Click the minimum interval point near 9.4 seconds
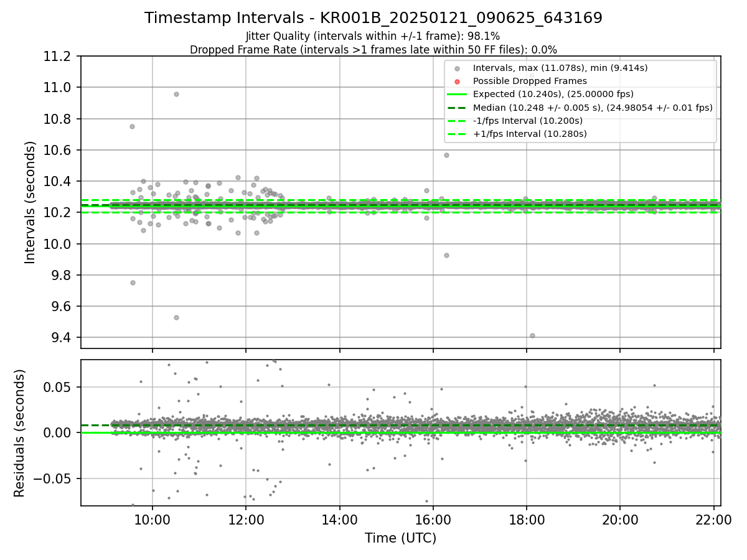The width and height of the screenshot is (747, 560). [532, 335]
